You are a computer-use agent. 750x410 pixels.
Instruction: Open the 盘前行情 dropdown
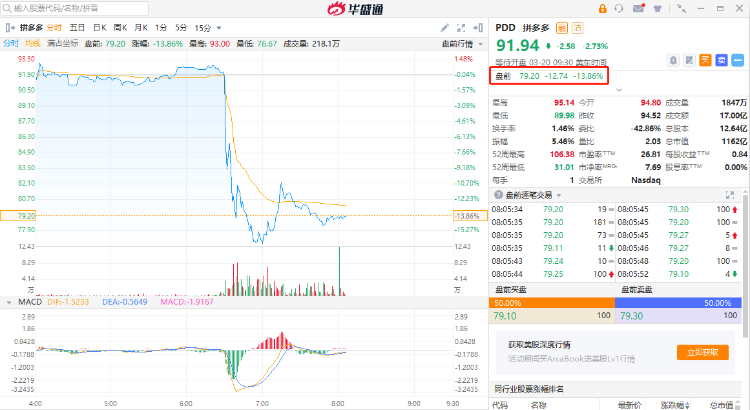coord(462,44)
